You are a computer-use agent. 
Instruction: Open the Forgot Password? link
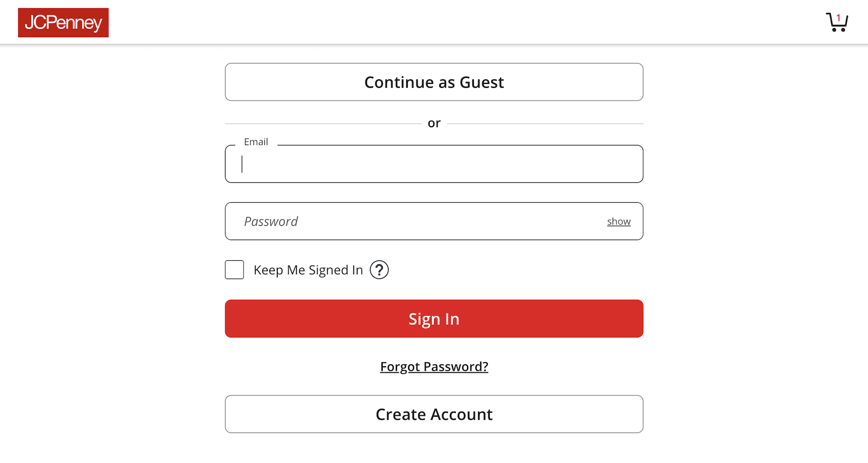[434, 367]
